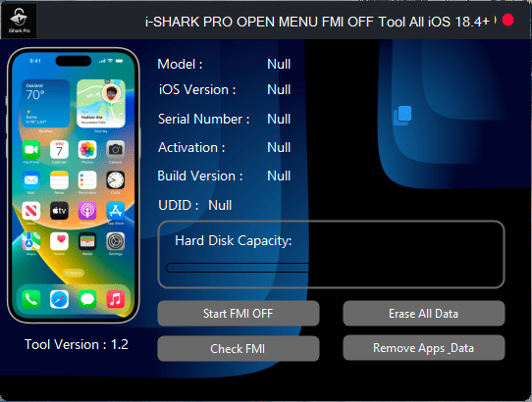Start the FMI OFF process
Image resolution: width=532 pixels, height=402 pixels.
239,314
